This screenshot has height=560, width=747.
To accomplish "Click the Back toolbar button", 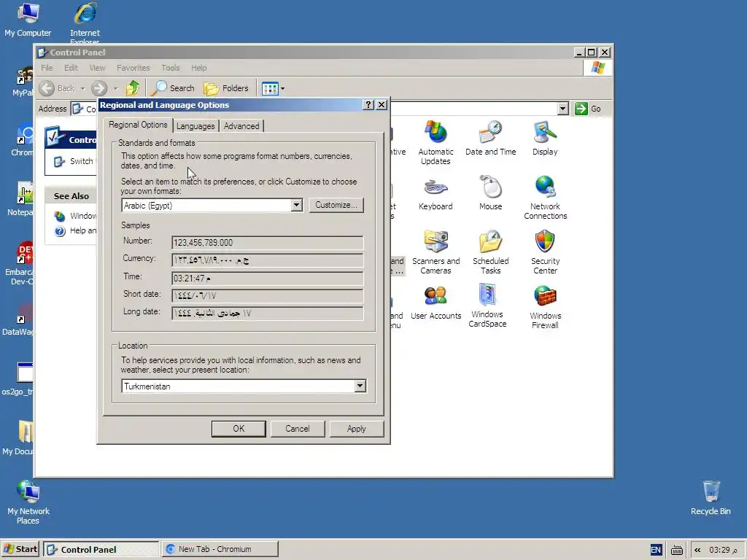I will click(57, 88).
